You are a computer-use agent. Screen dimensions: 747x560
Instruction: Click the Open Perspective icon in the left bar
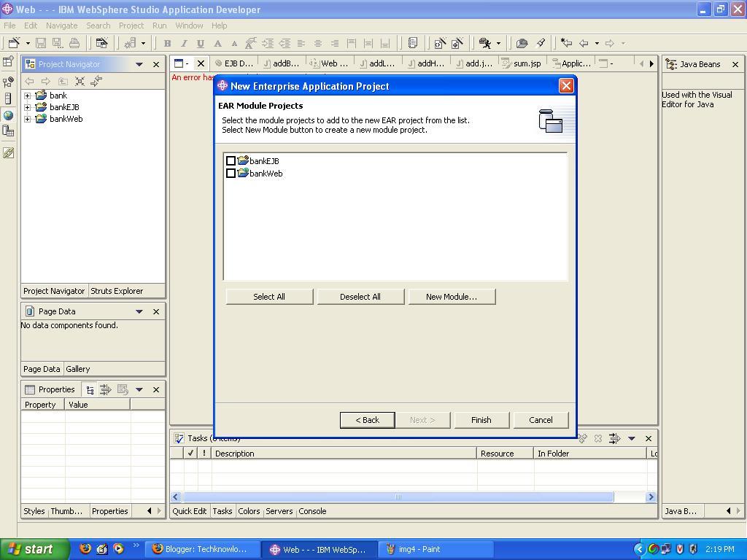point(8,61)
